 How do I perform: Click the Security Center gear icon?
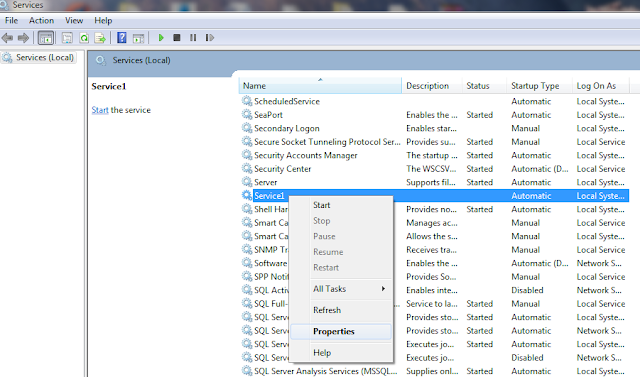click(247, 168)
